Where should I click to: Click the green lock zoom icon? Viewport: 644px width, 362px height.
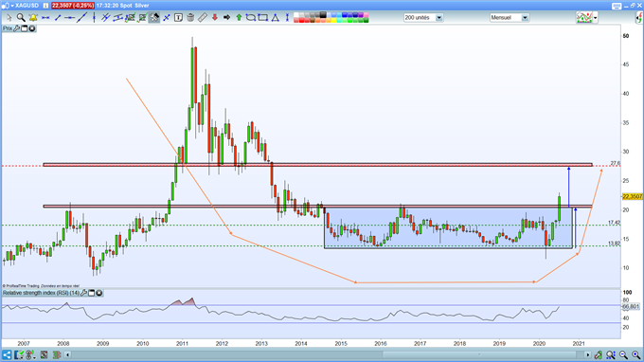click(599, 354)
